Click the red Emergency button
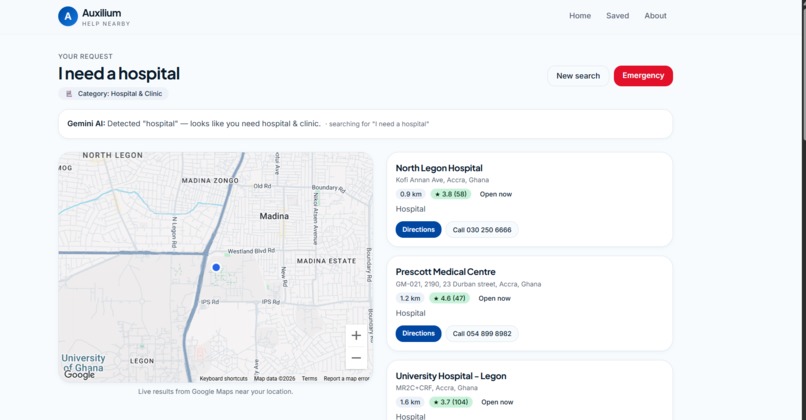806x420 pixels. 643,76
